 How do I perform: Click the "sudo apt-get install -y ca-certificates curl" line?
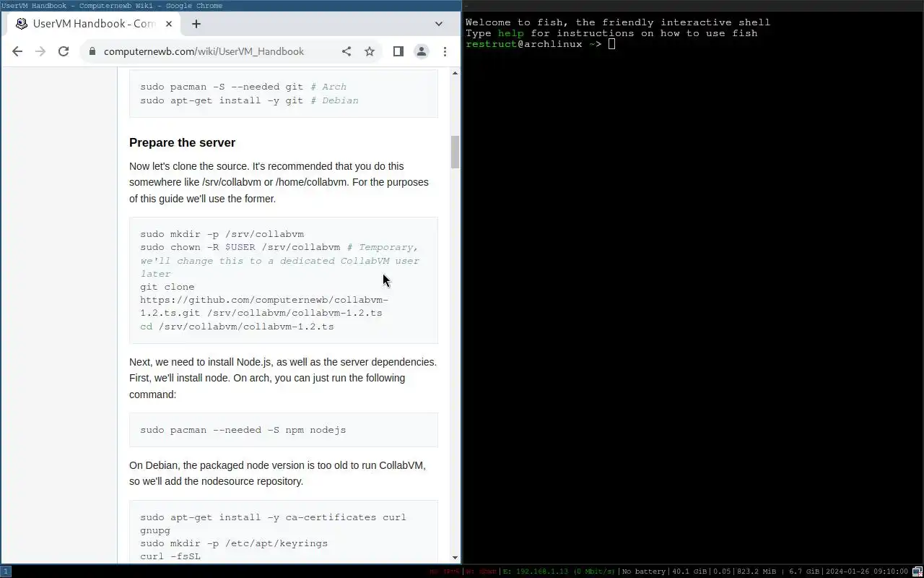(273, 517)
